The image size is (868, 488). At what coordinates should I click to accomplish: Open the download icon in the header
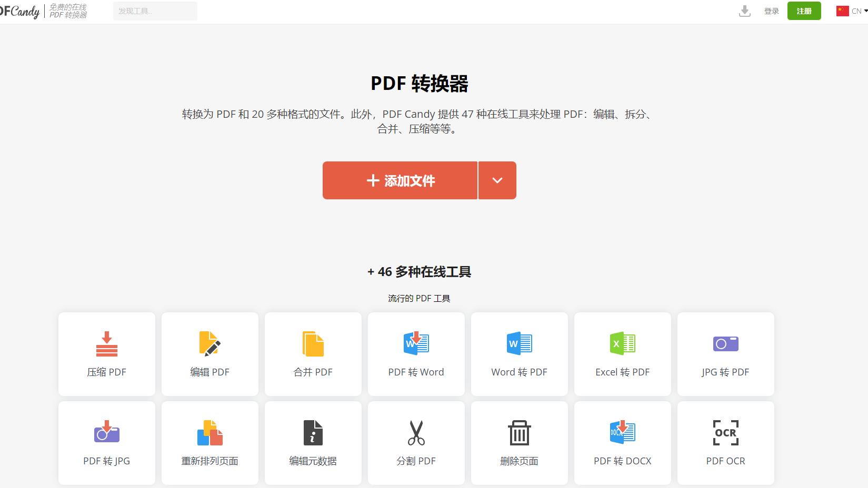(744, 11)
